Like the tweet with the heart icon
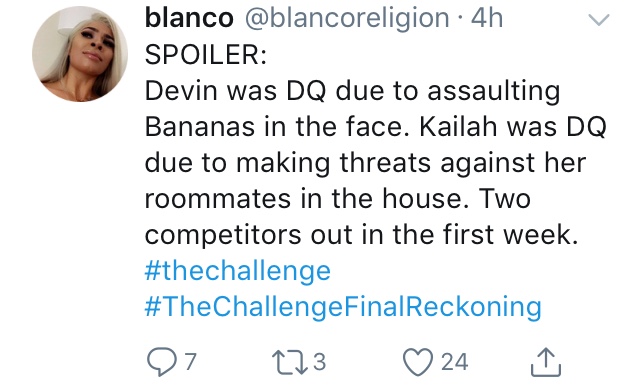 418,362
